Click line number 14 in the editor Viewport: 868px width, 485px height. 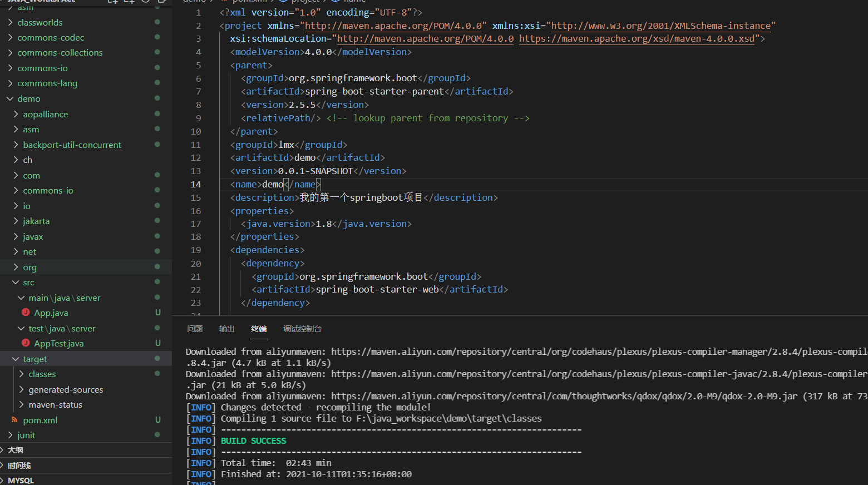196,184
